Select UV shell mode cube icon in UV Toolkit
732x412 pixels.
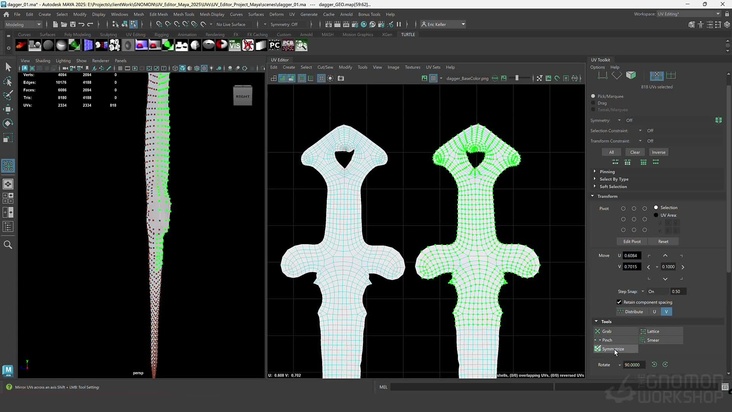click(631, 75)
